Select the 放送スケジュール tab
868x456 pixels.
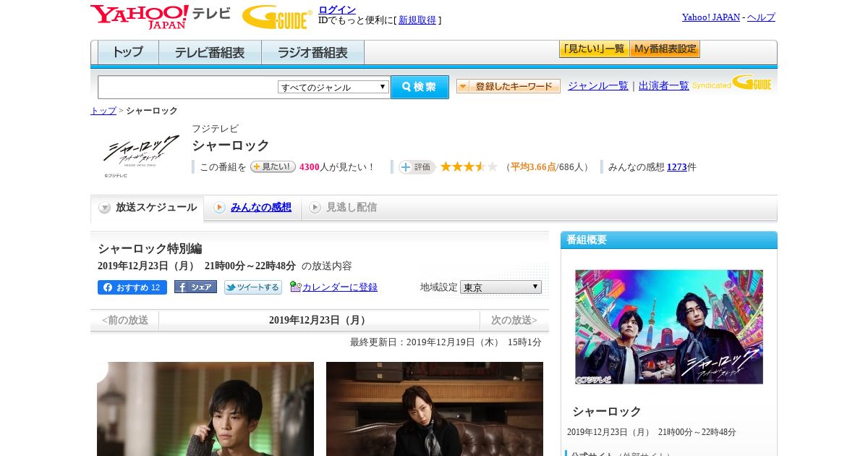pos(148,208)
